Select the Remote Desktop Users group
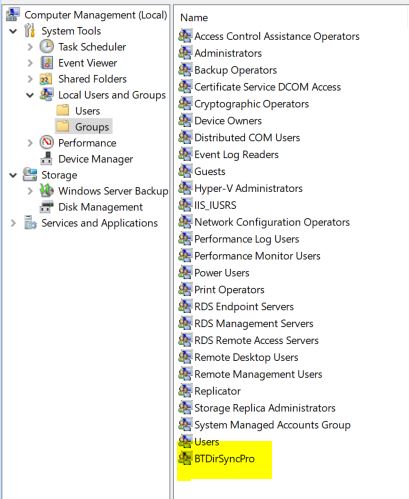Image resolution: width=409 pixels, height=499 pixels. (246, 357)
